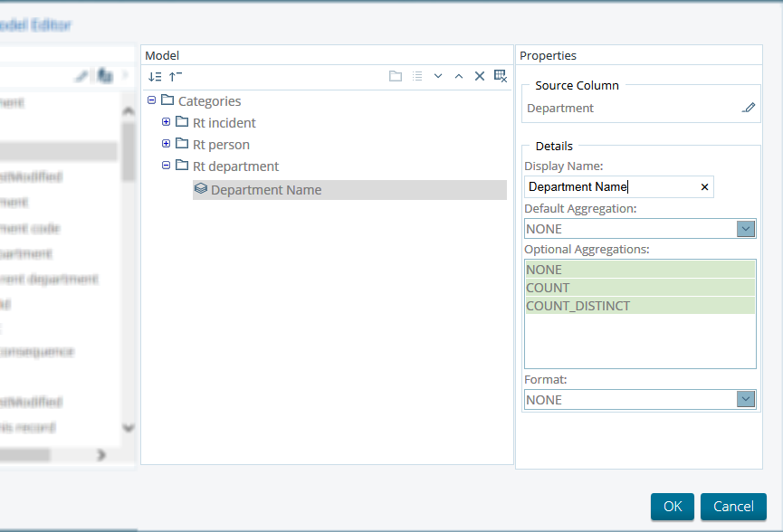
Task: Collapse the Rt department folder
Action: coord(166,166)
